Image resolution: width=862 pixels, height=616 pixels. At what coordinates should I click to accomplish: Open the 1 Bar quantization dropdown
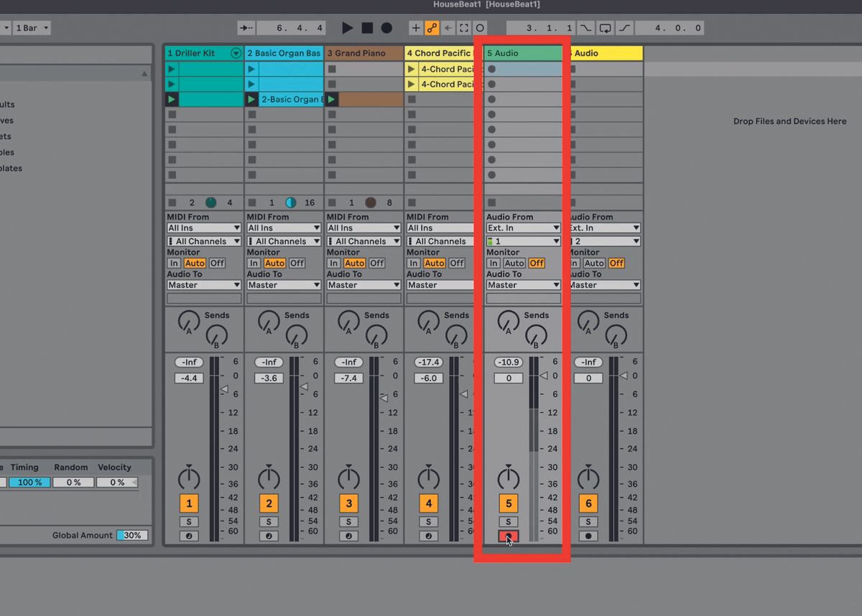pos(32,28)
